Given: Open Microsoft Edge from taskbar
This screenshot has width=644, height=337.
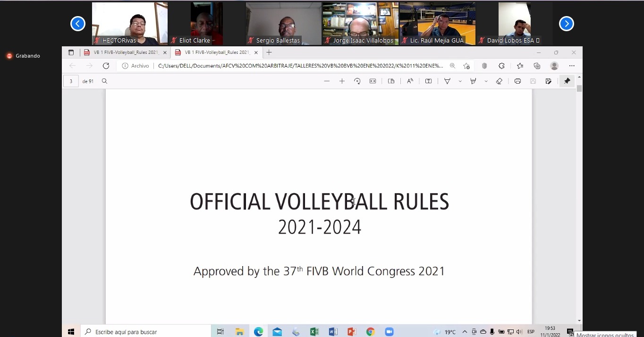Looking at the screenshot, I should point(258,332).
